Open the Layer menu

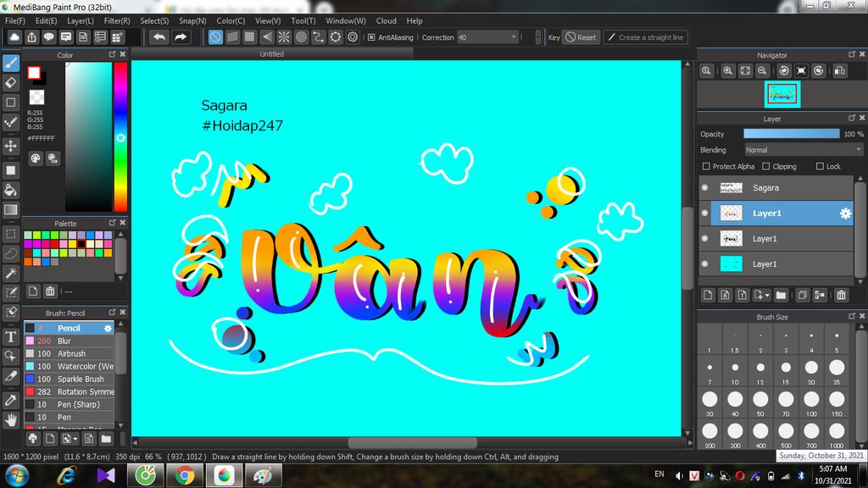pyautogui.click(x=81, y=20)
